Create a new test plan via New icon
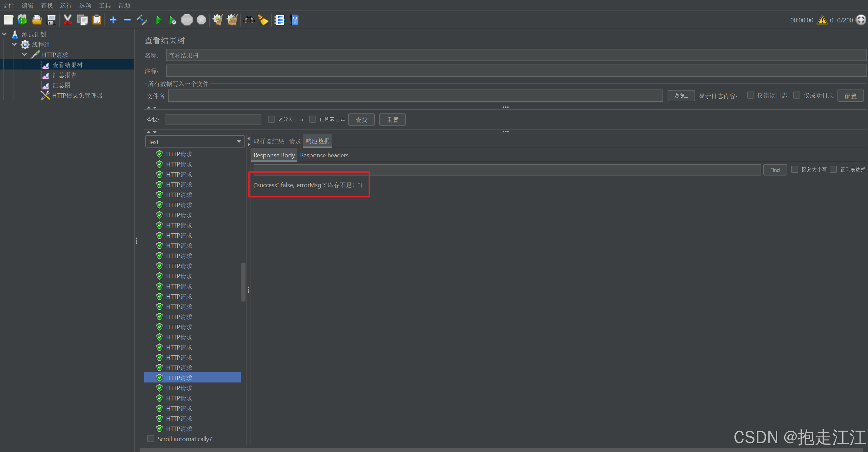 (x=8, y=20)
